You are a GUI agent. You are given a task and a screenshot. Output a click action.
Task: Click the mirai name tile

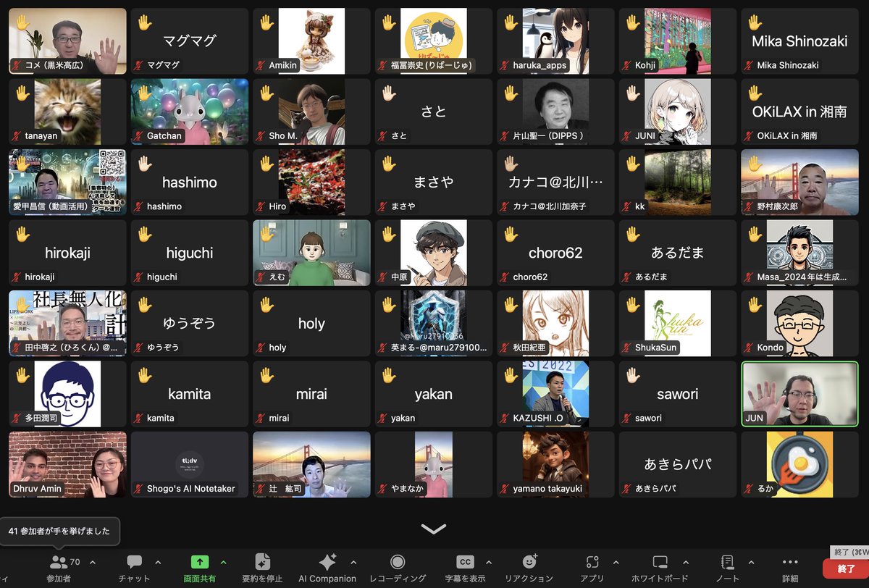[x=311, y=394]
